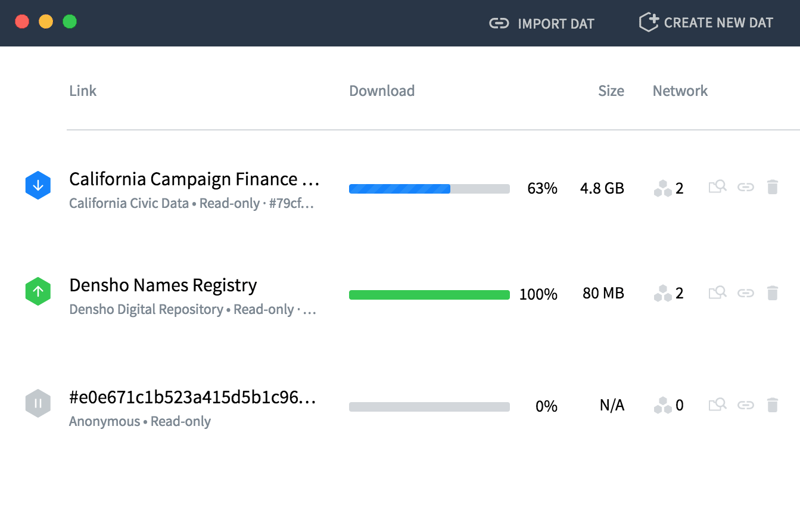Click the Network column header

coord(680,91)
